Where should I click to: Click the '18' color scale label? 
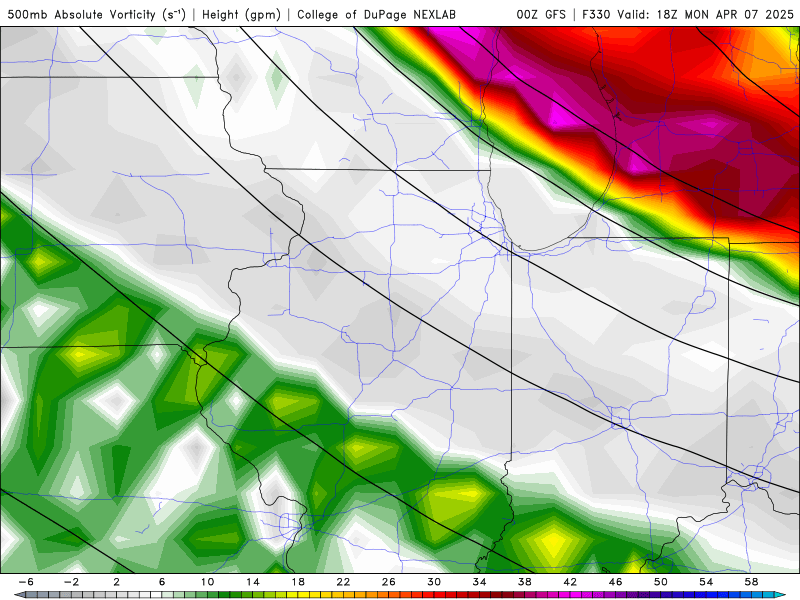(298, 582)
